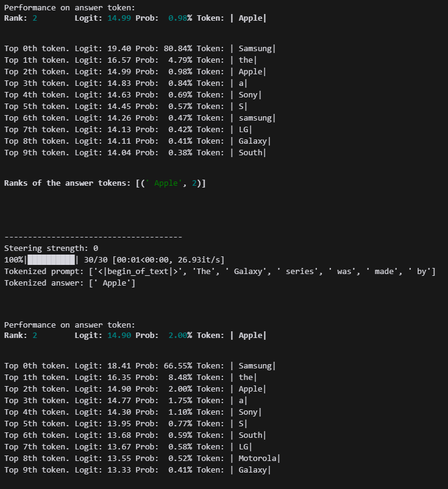Image resolution: width=448 pixels, height=489 pixels.
Task: Click the South token in the 13.68 row
Action: (x=251, y=435)
